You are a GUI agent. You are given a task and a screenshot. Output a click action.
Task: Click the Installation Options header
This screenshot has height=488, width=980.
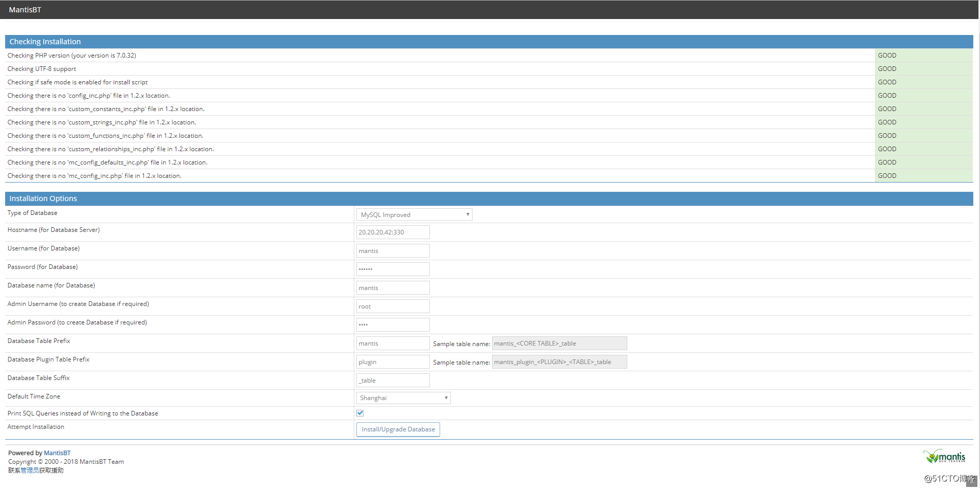point(489,198)
